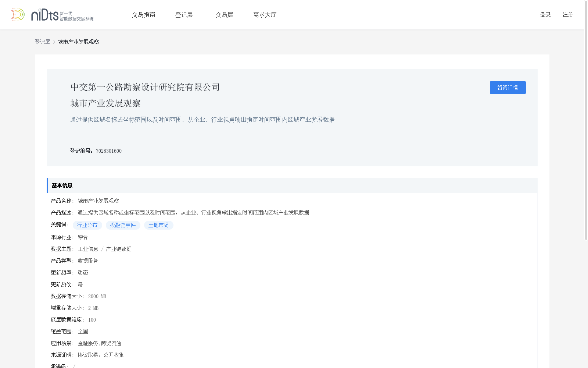The height and width of the screenshot is (368, 588).
Task: Click incremental size value 2 MB
Action: tap(93, 308)
